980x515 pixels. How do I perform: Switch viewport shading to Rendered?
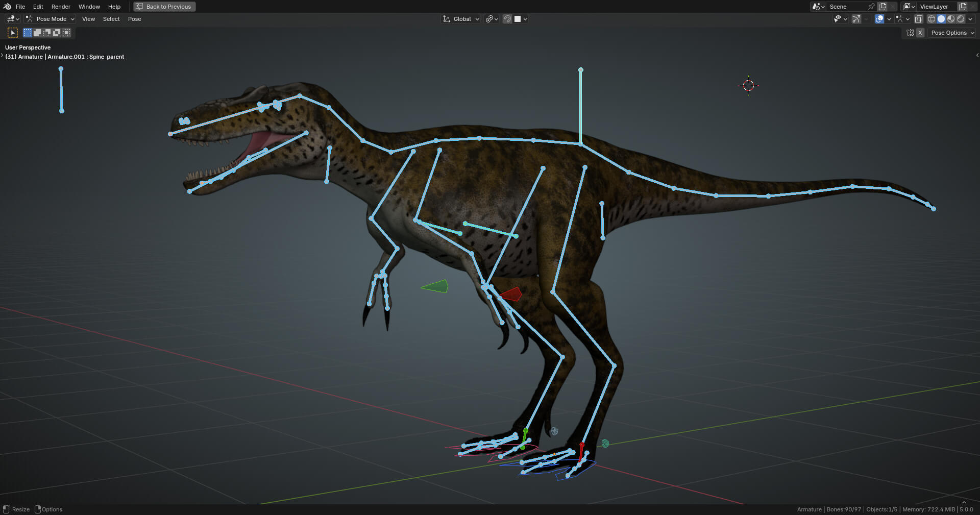pyautogui.click(x=961, y=19)
